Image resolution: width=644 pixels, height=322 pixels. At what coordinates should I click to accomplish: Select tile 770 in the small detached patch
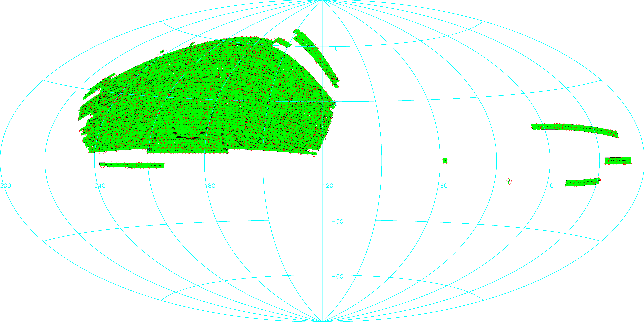[288, 46]
